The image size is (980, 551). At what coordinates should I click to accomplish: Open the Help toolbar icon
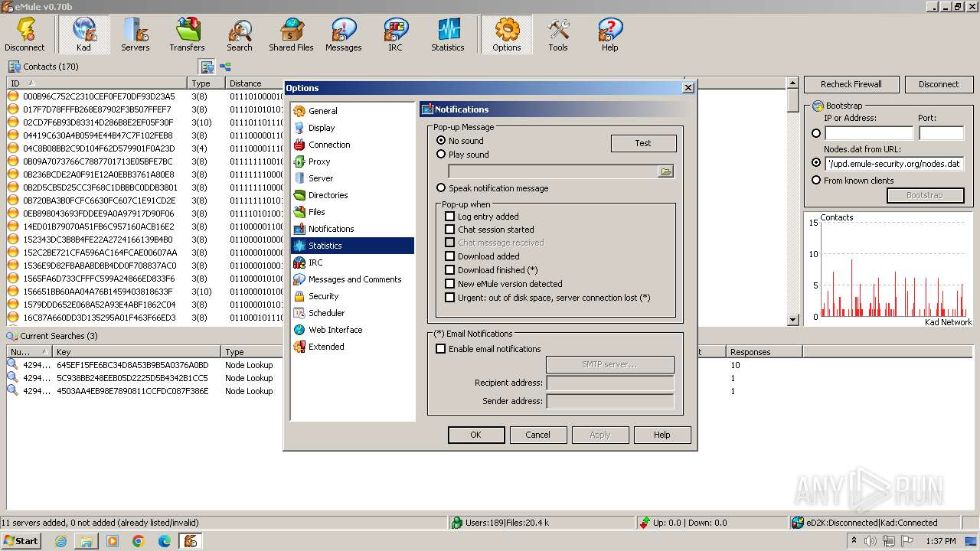click(x=610, y=34)
